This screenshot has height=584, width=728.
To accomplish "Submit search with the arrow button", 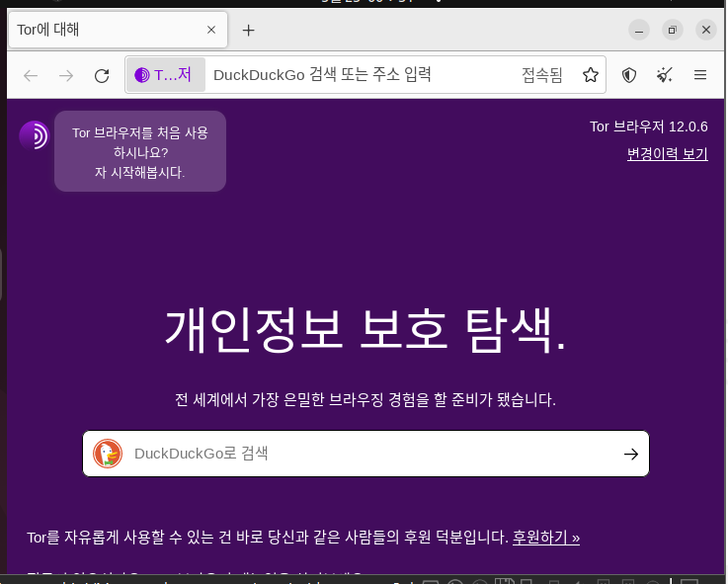I will pos(631,454).
